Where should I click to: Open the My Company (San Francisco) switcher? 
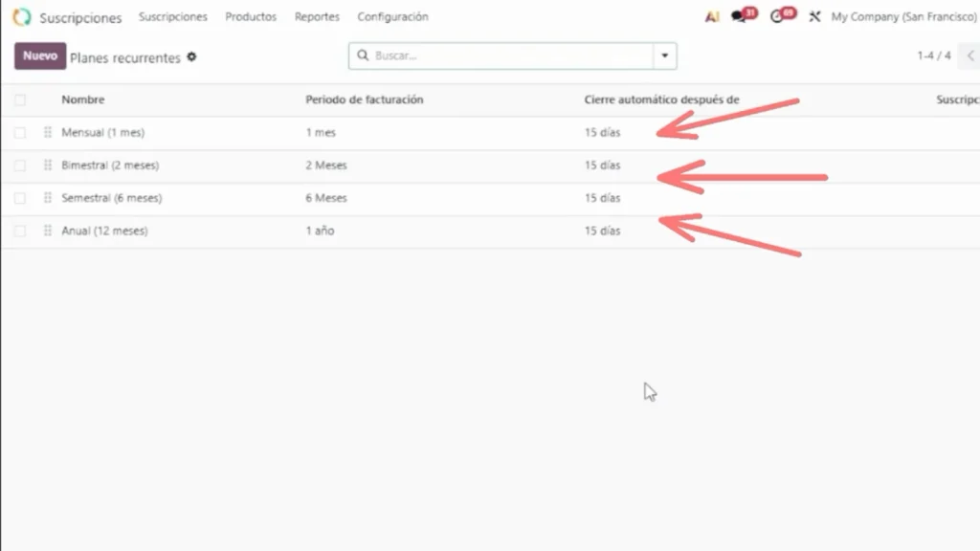click(903, 17)
